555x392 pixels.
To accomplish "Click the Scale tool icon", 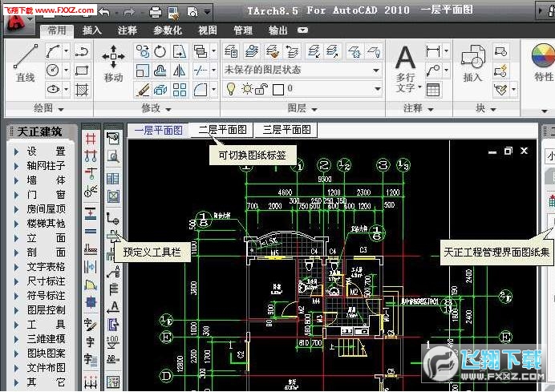I will point(143,71).
